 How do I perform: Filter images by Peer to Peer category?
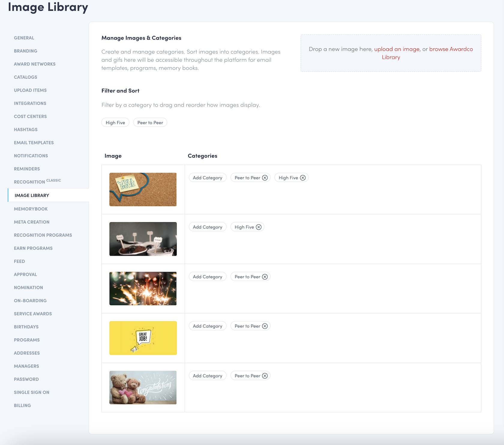click(x=150, y=123)
